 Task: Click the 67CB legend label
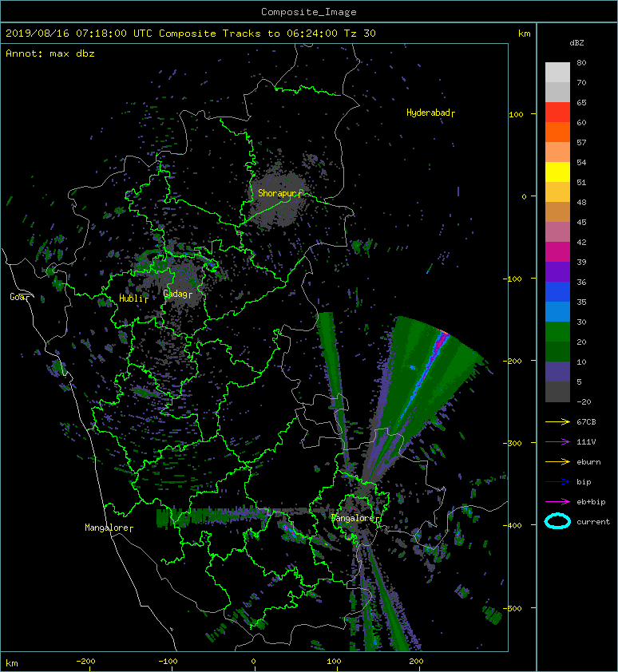[x=586, y=421]
